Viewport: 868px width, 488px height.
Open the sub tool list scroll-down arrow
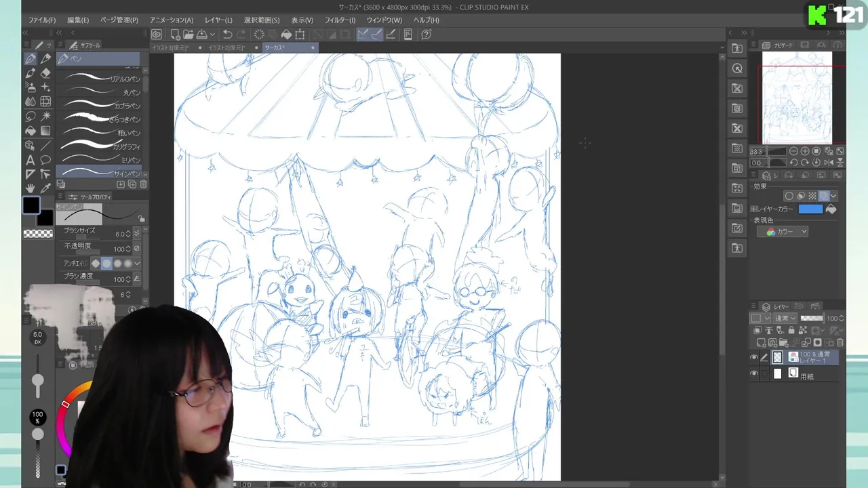click(x=146, y=173)
